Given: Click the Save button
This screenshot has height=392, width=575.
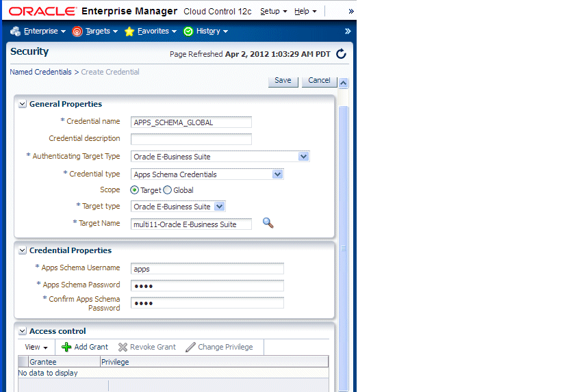Looking at the screenshot, I should 283,81.
